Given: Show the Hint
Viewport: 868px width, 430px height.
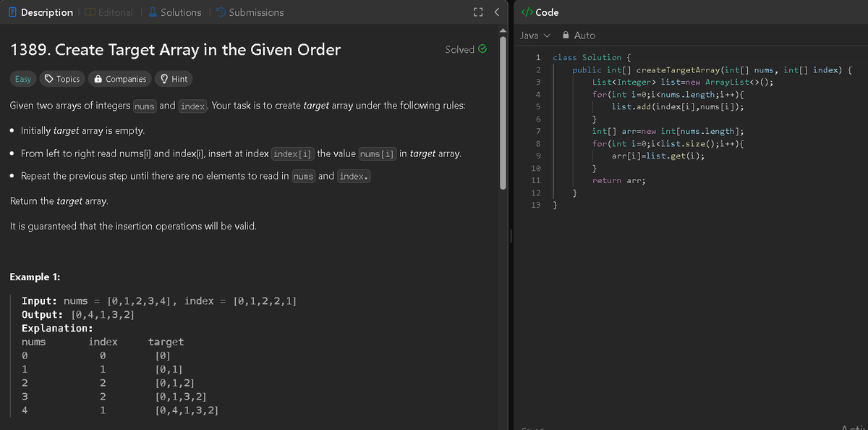Looking at the screenshot, I should tap(174, 79).
